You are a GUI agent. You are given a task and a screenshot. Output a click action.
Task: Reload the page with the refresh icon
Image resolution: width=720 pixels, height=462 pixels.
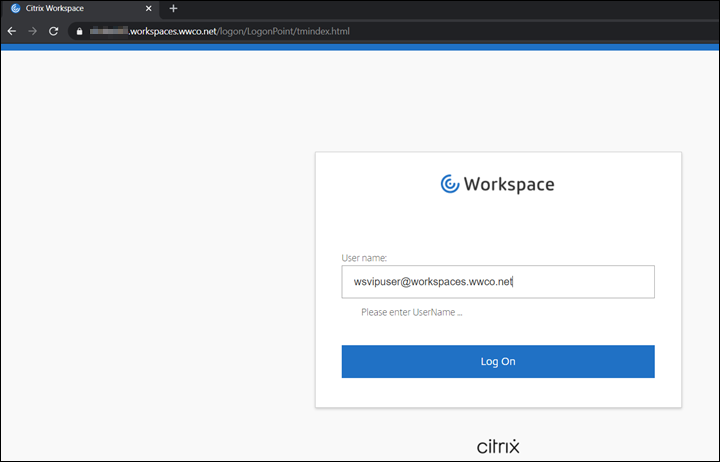(x=54, y=31)
